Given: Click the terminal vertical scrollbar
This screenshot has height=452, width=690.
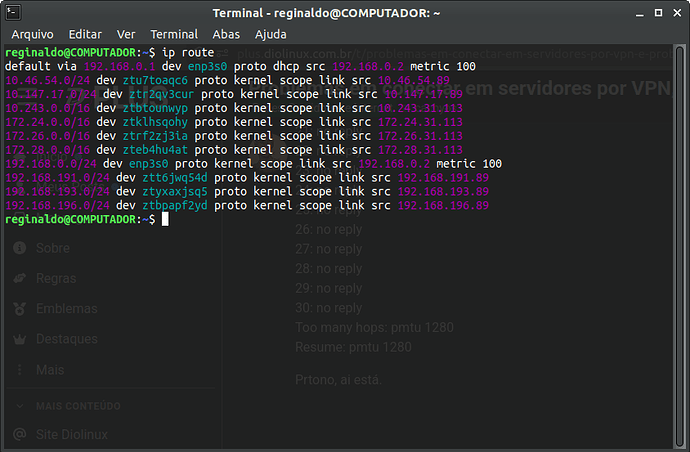Looking at the screenshot, I should (680, 246).
